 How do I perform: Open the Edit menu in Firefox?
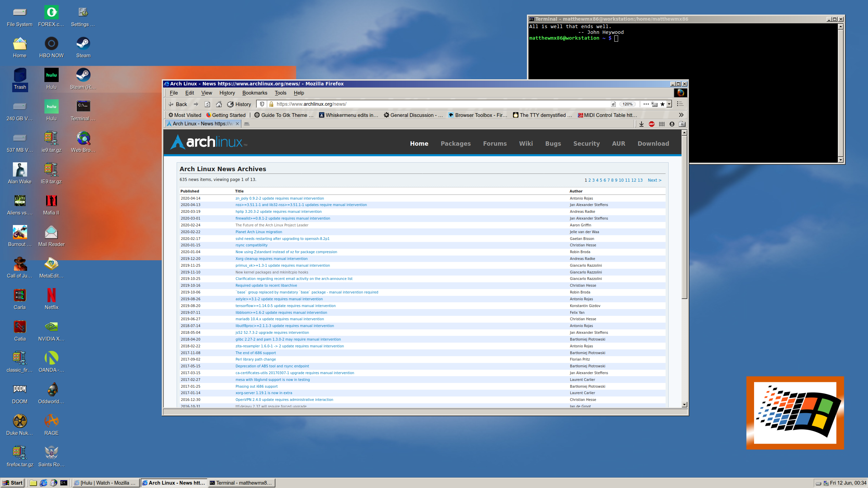(190, 93)
